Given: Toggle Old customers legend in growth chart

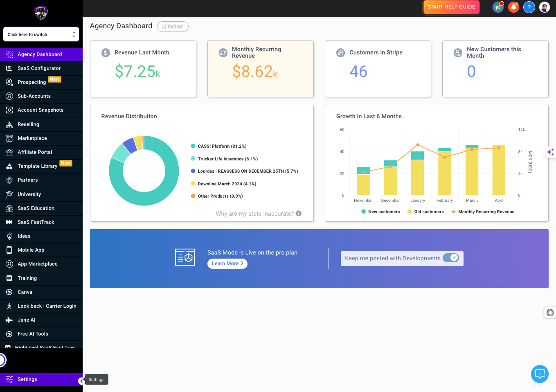Looking at the screenshot, I should click(x=425, y=212).
